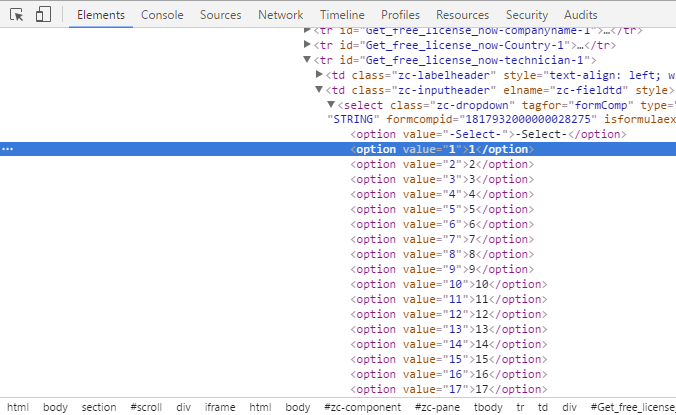
Task: Select the option value="5" row
Action: (x=442, y=209)
